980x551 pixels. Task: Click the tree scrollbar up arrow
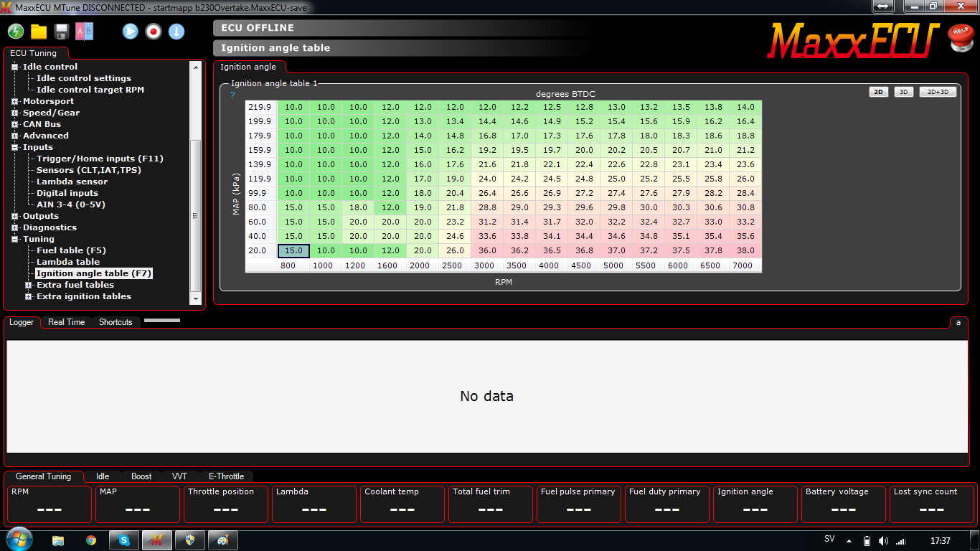pyautogui.click(x=196, y=67)
